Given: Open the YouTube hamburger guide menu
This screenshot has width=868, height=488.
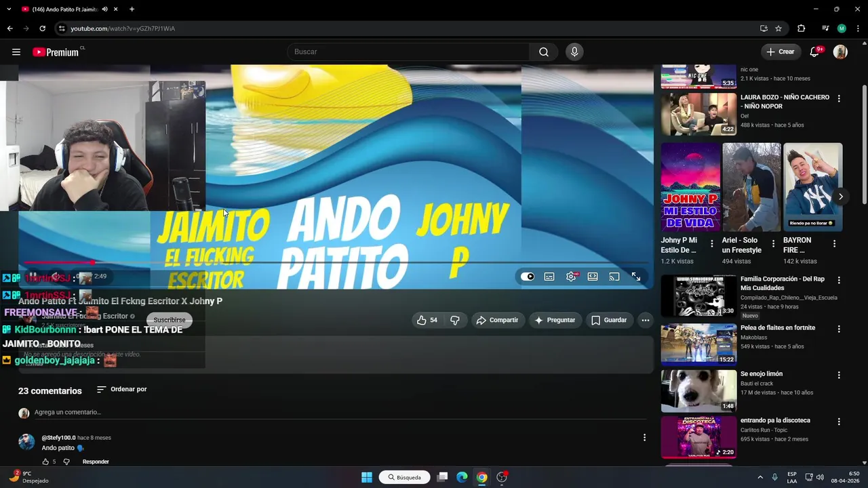Looking at the screenshot, I should [x=16, y=52].
